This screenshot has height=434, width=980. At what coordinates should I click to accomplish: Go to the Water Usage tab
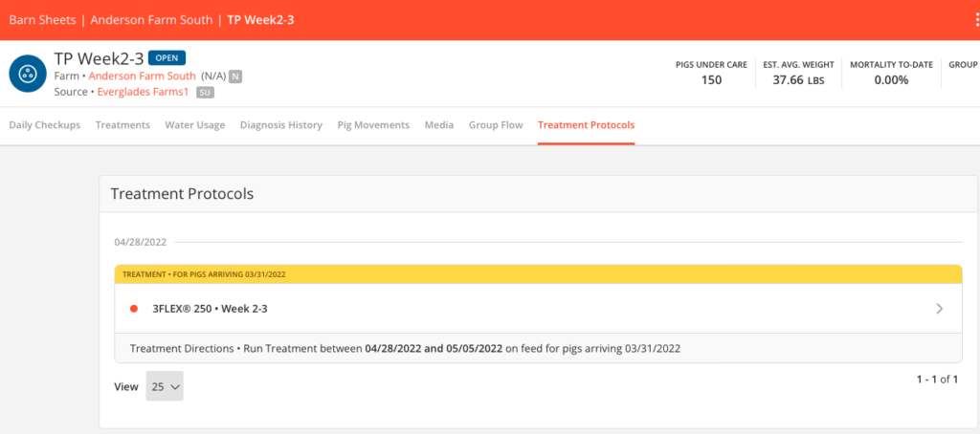195,125
